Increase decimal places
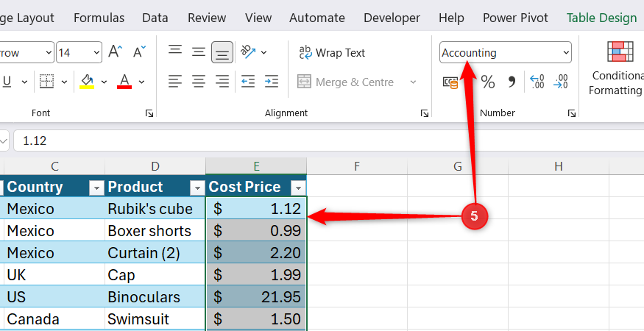The image size is (644, 331). coord(537,82)
